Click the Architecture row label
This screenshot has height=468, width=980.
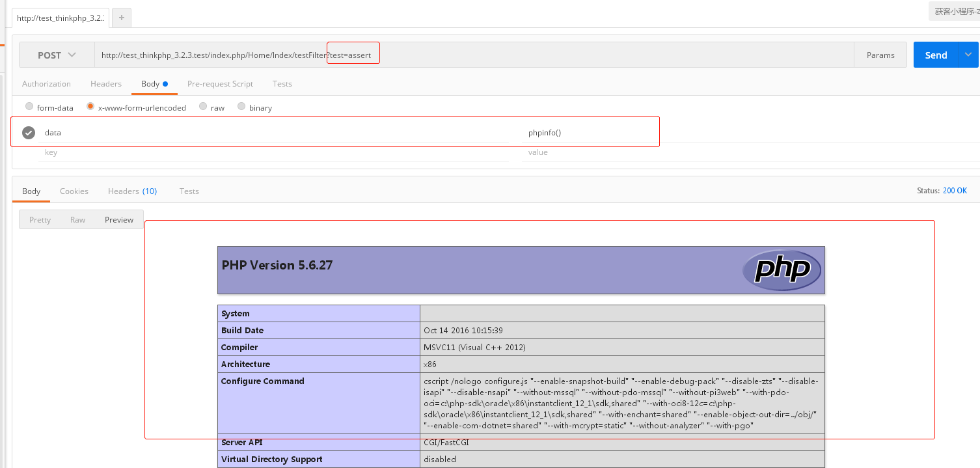point(245,365)
